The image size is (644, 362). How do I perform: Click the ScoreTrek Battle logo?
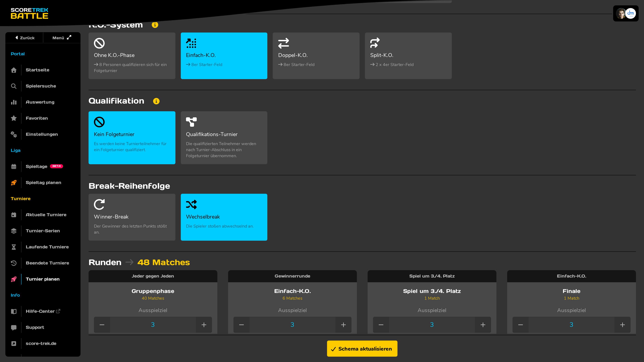click(x=30, y=13)
